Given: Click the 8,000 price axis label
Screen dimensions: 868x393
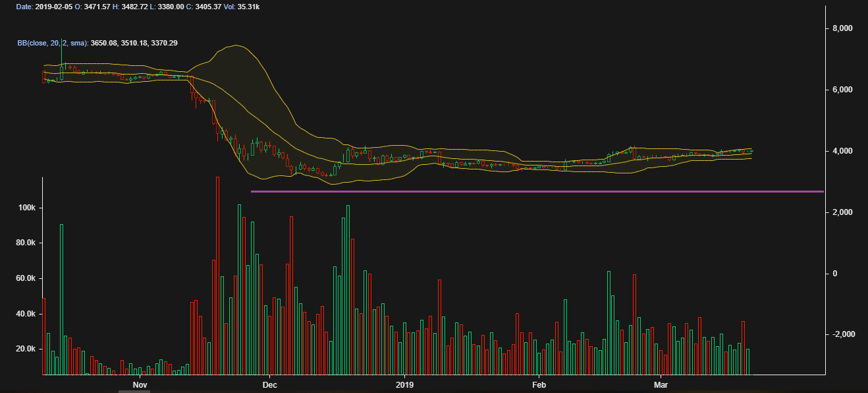Looking at the screenshot, I should pos(843,28).
